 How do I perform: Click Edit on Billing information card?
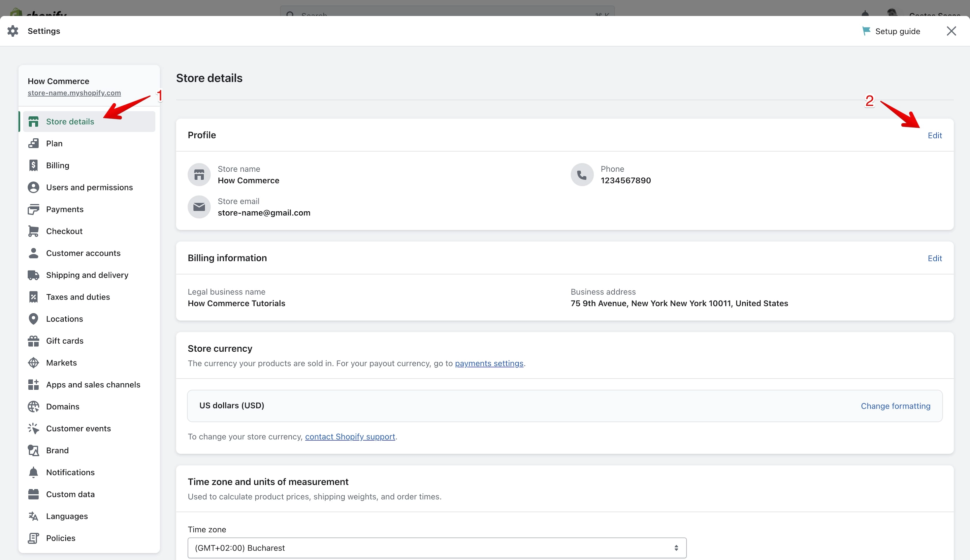[x=935, y=258]
